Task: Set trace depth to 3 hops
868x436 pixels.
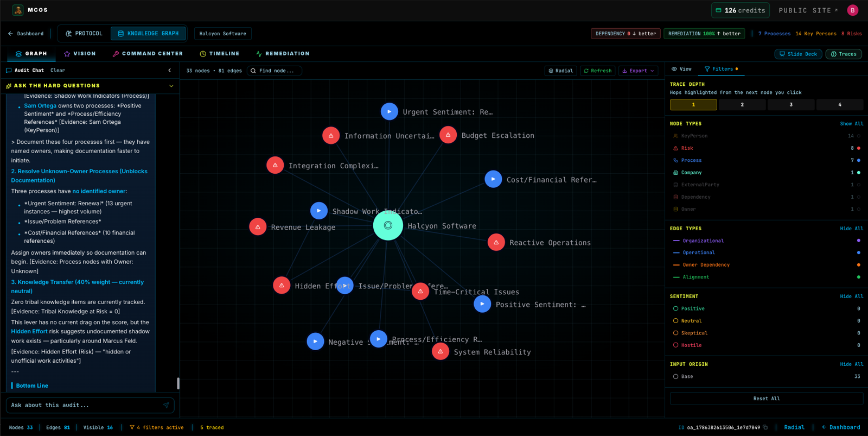Action: (791, 105)
